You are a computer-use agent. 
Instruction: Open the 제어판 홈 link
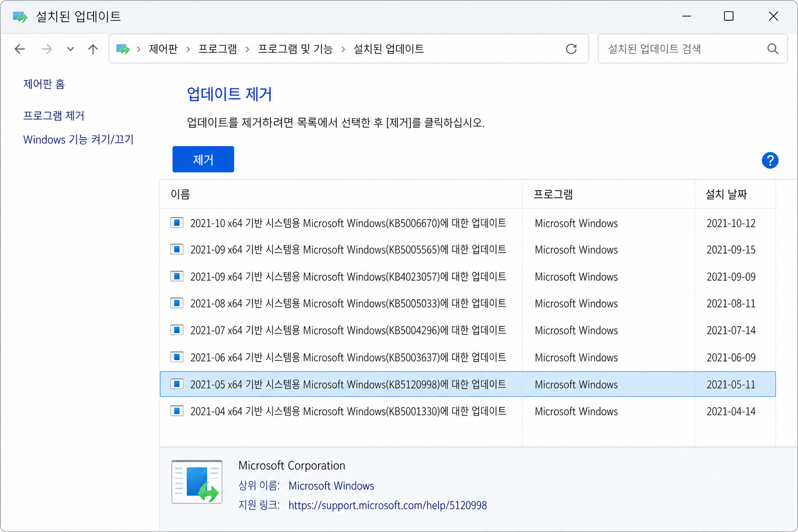click(44, 84)
